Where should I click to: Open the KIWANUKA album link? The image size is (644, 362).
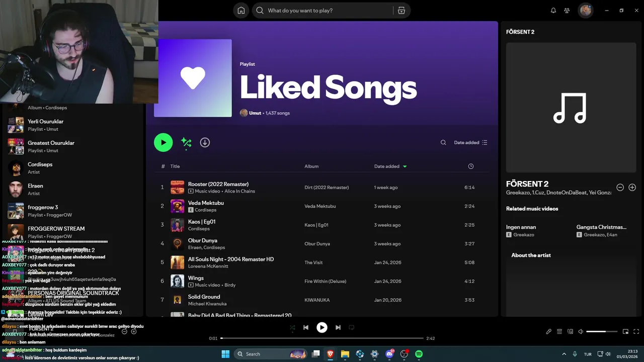click(317, 300)
